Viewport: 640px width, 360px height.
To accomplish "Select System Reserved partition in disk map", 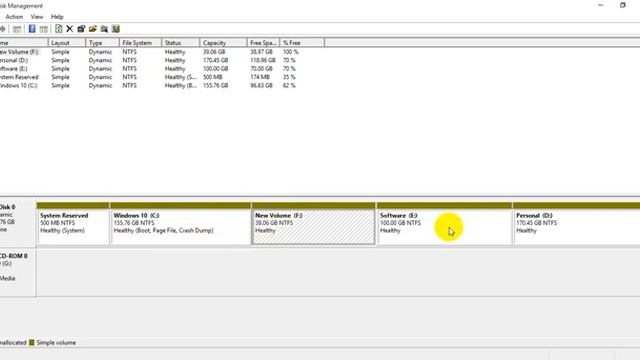I will click(73, 223).
